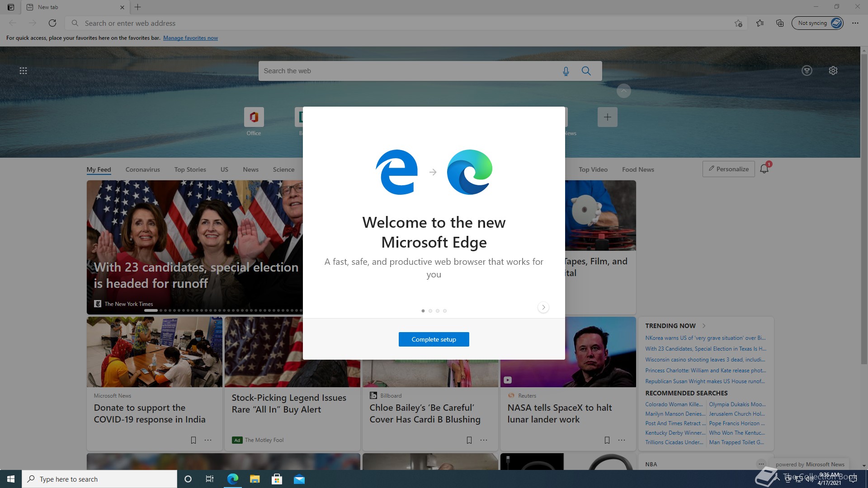This screenshot has width=868, height=488.
Task: Open NASA tells SpaceX article
Action: click(x=559, y=413)
